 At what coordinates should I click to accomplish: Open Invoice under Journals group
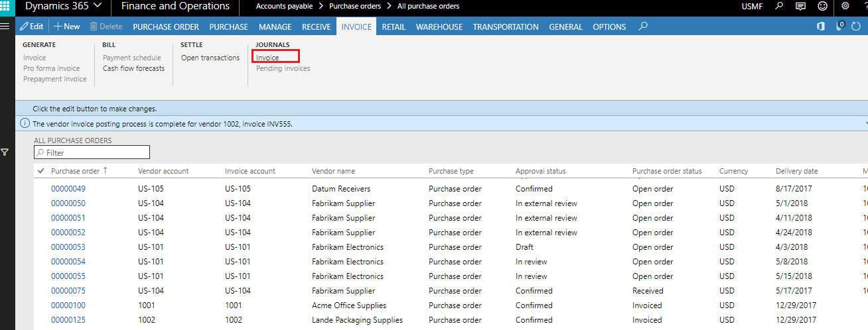coord(267,58)
